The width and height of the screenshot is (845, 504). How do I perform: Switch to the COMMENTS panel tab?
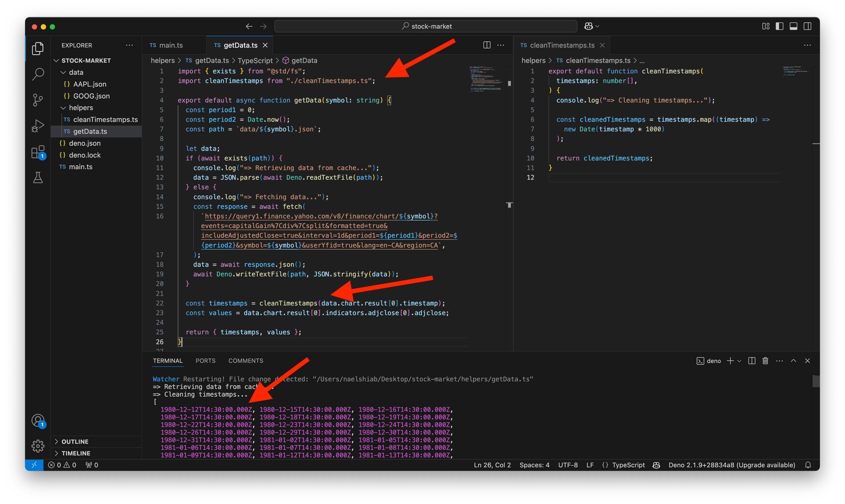[246, 361]
